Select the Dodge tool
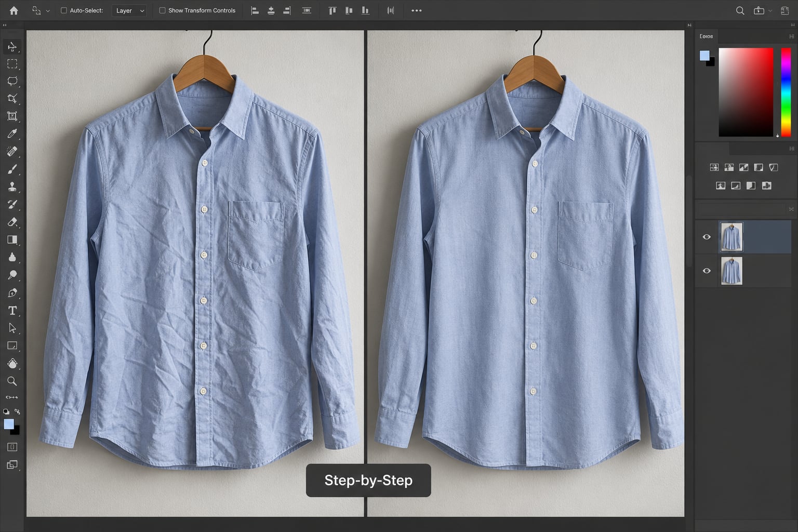 [12, 275]
